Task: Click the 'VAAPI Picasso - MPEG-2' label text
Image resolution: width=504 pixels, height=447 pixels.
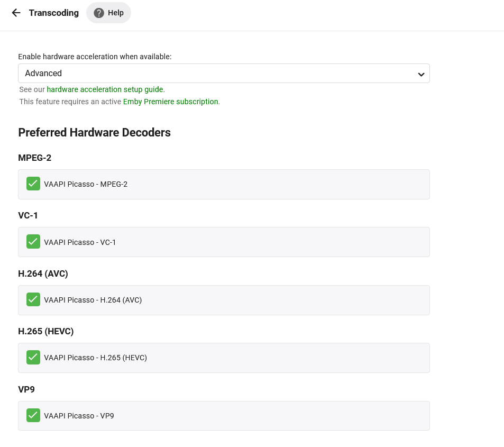Action: coord(86,184)
